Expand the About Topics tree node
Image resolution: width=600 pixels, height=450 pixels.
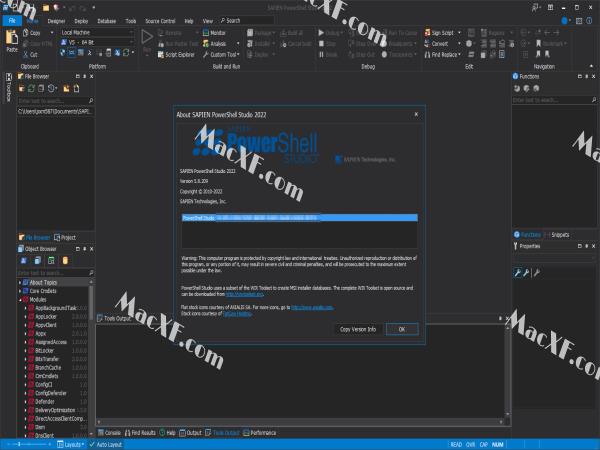[20, 282]
